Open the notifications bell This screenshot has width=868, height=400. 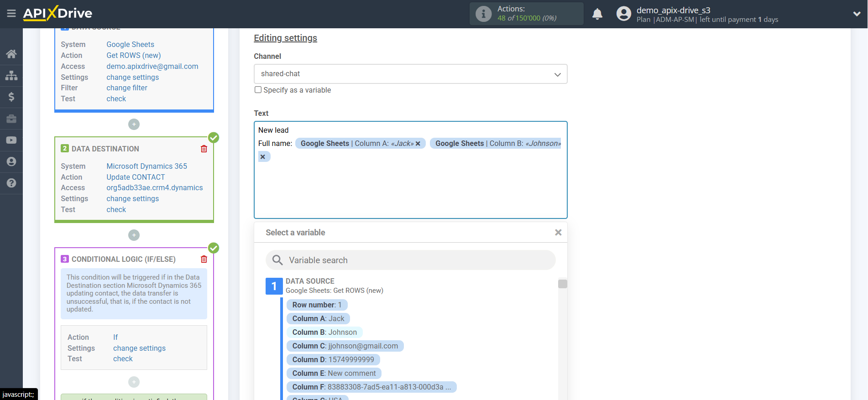[x=597, y=14]
